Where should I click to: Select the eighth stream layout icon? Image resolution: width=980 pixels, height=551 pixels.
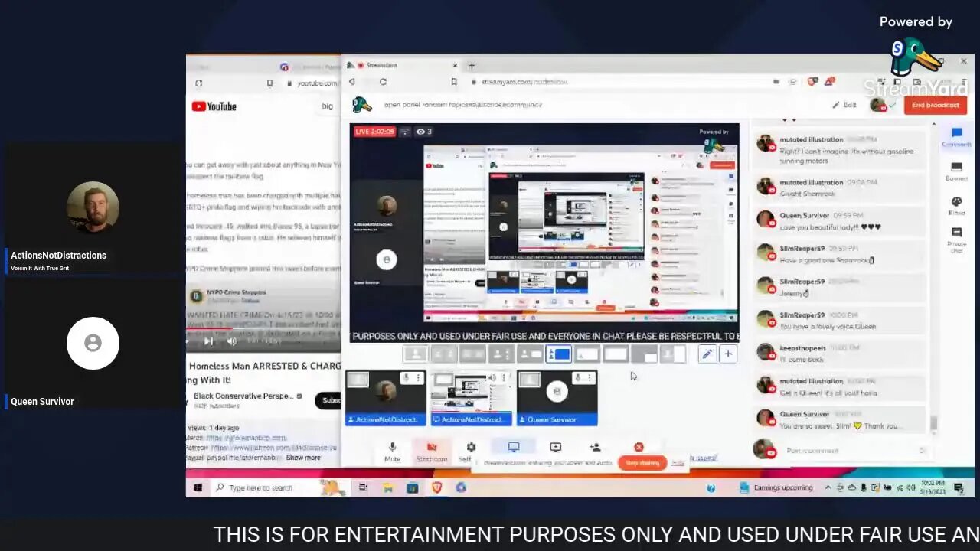[x=616, y=354]
